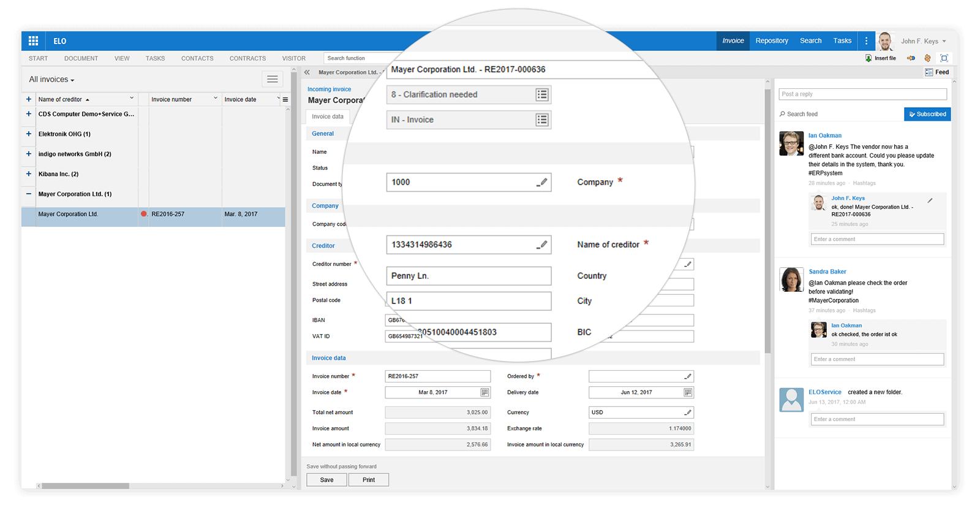Click the pencil icon in Ordered by field

pyautogui.click(x=688, y=376)
